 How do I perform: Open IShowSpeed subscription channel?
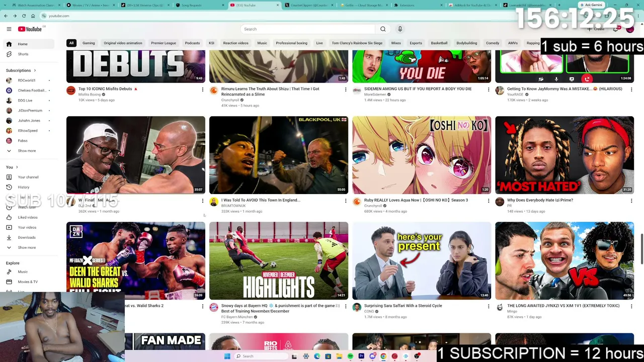pyautogui.click(x=28, y=131)
